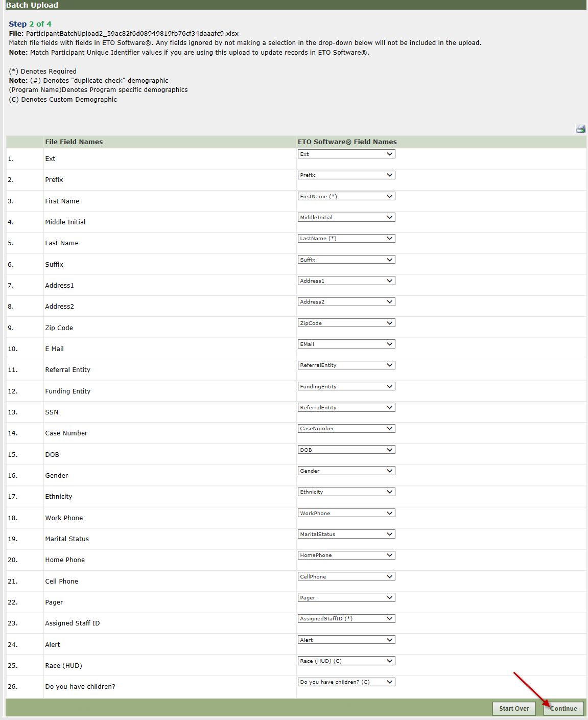588x720 pixels.
Task: Click the uploaded xlsx file name
Action: coord(132,34)
